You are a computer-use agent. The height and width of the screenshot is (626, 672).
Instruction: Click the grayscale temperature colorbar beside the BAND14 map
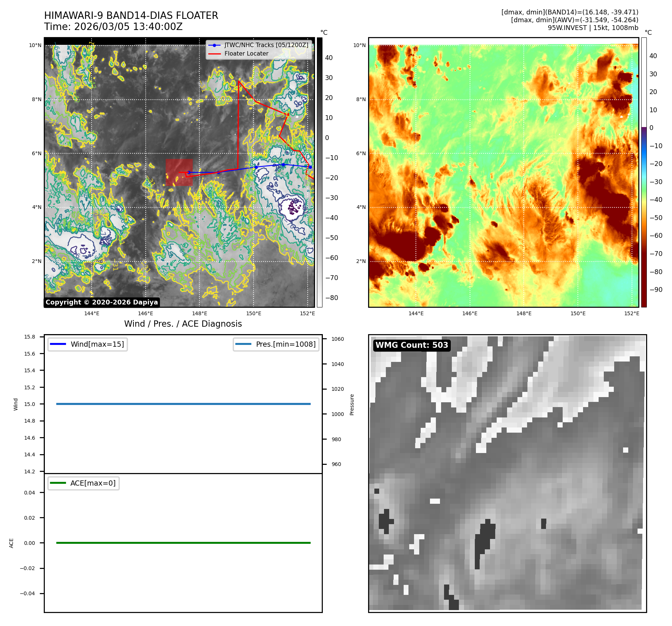(x=320, y=172)
